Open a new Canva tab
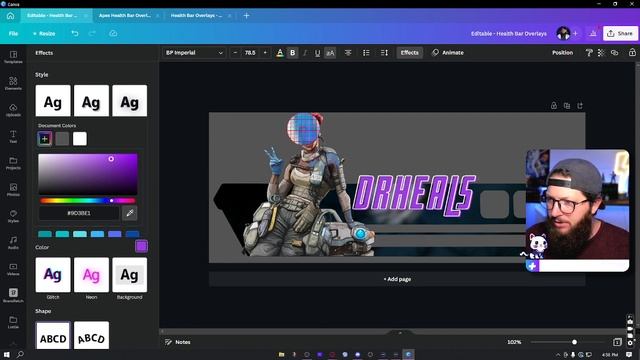Image resolution: width=640 pixels, height=360 pixels. tap(246, 16)
